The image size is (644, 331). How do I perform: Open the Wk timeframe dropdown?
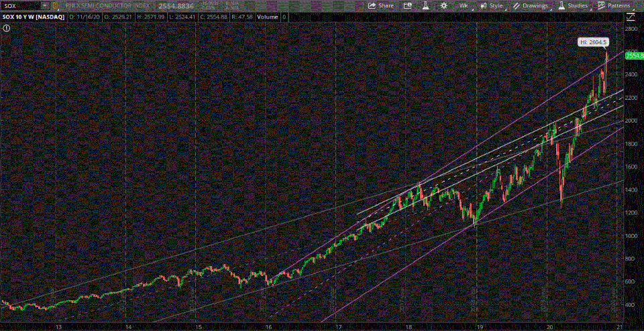(x=464, y=6)
